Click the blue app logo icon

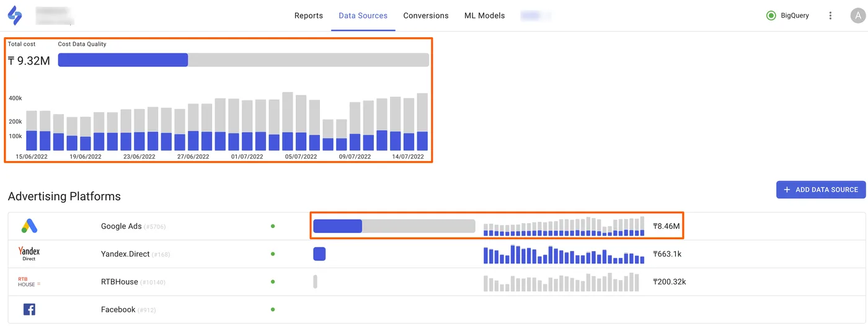click(14, 15)
